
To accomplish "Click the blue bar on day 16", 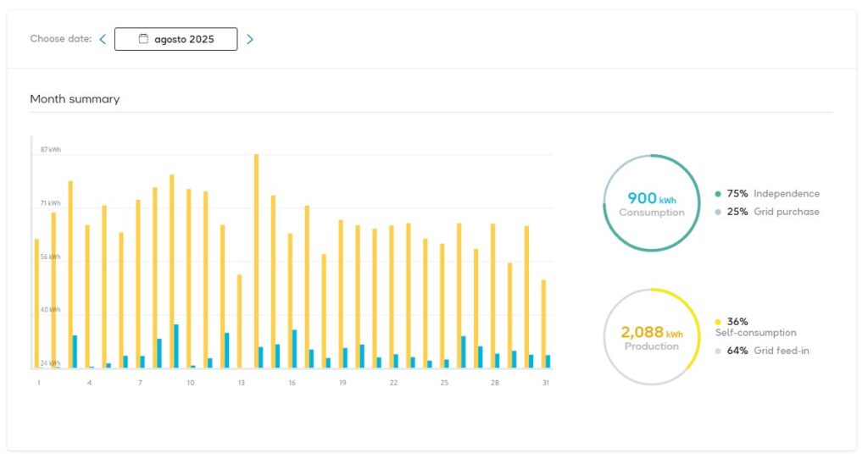I will (294, 348).
